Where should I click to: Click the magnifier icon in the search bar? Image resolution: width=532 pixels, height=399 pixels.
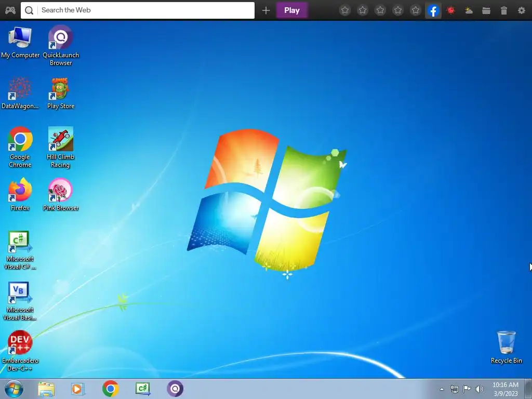click(x=29, y=10)
